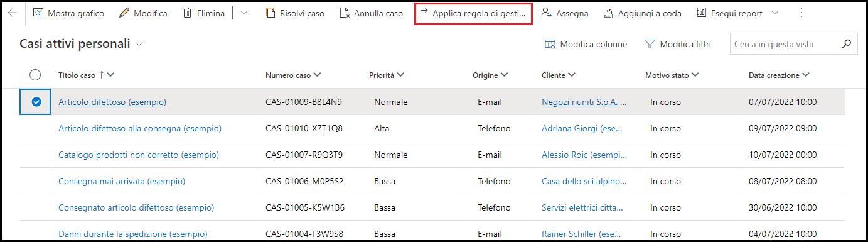
Task: Click case number CAS-01006-M0P5S2
Action: 304,181
